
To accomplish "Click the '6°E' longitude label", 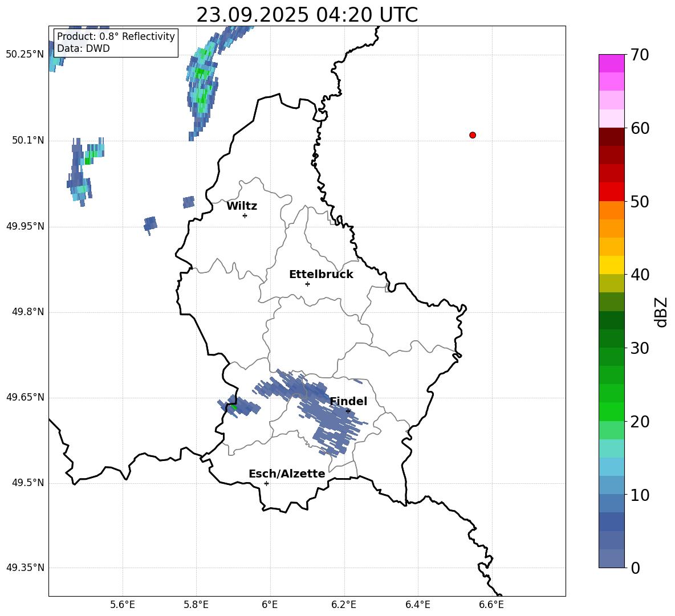I will [270, 605].
